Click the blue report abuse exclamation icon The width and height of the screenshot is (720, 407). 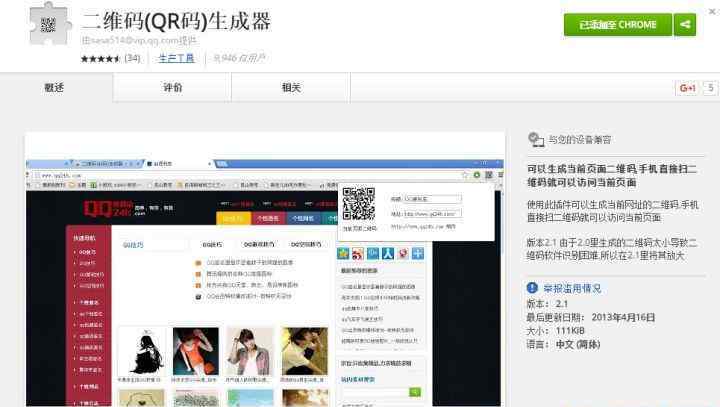coord(532,288)
